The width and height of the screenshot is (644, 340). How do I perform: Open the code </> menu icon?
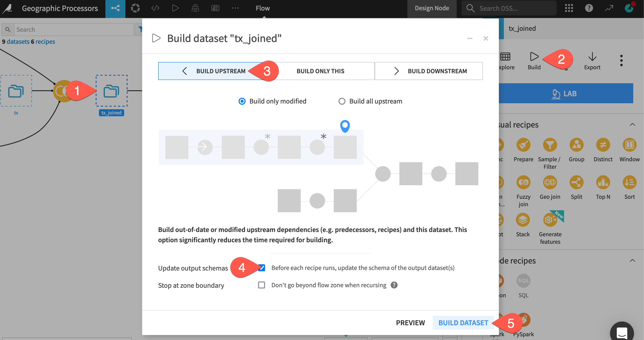(155, 8)
